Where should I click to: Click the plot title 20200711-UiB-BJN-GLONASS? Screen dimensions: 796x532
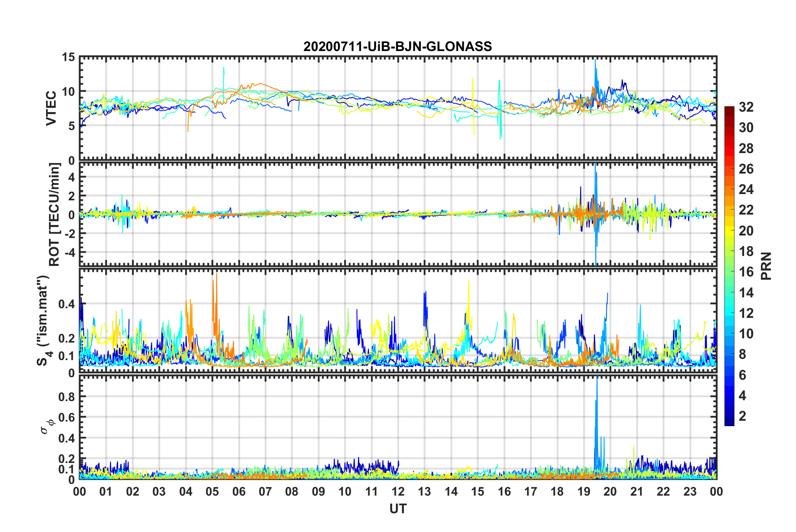[398, 46]
